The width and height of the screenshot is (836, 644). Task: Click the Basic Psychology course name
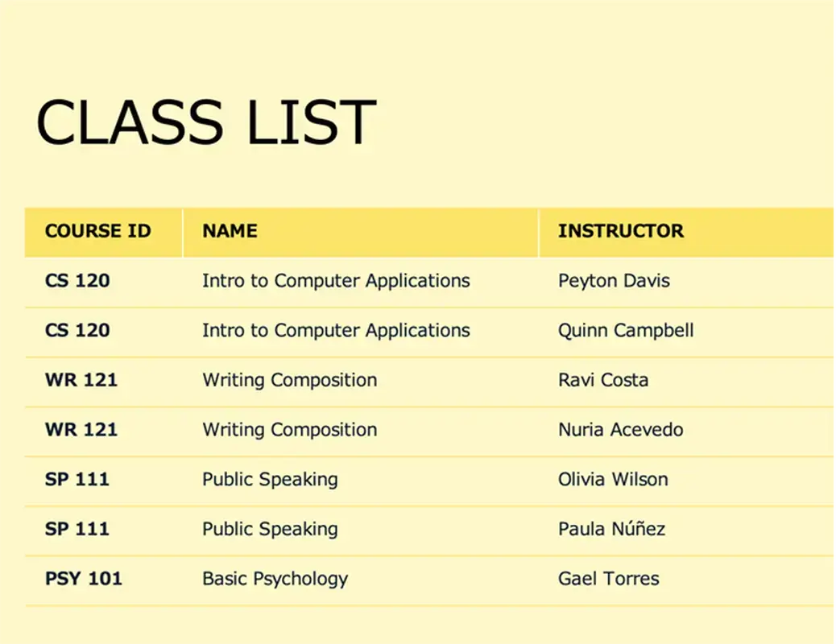(275, 579)
